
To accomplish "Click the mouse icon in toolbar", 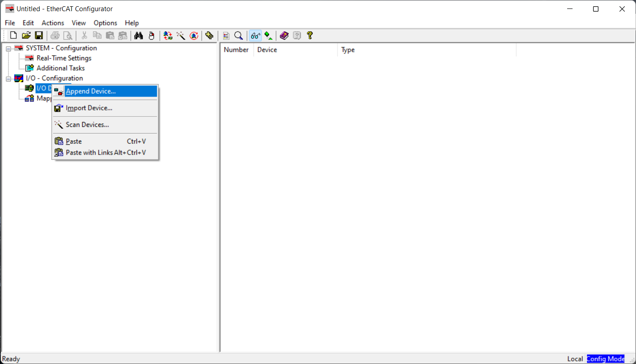I will coord(152,36).
